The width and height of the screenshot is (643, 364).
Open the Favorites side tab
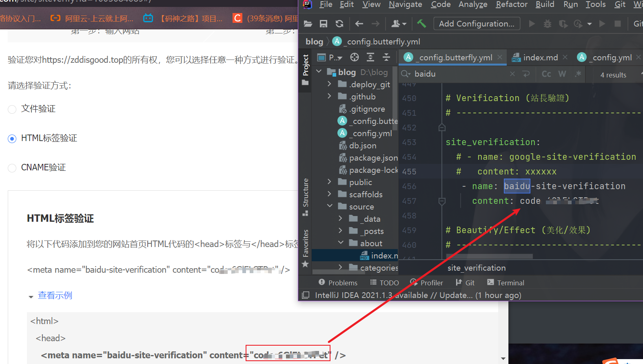305,248
